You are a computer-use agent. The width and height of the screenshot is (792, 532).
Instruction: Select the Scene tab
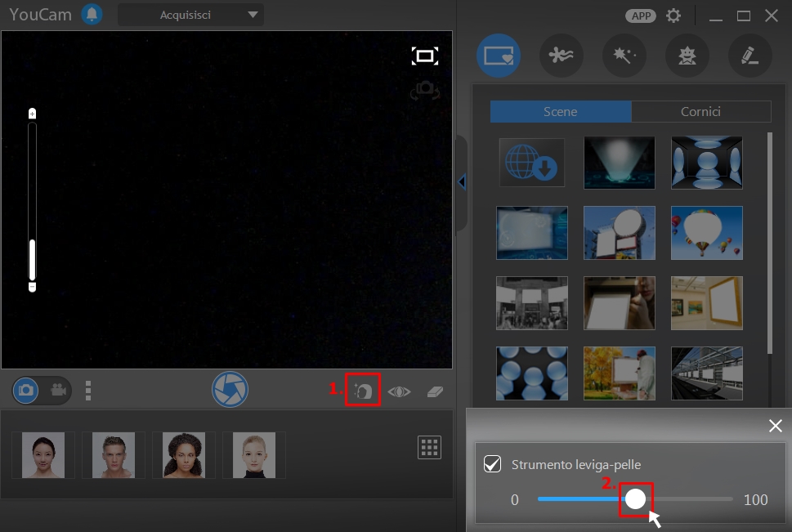561,112
